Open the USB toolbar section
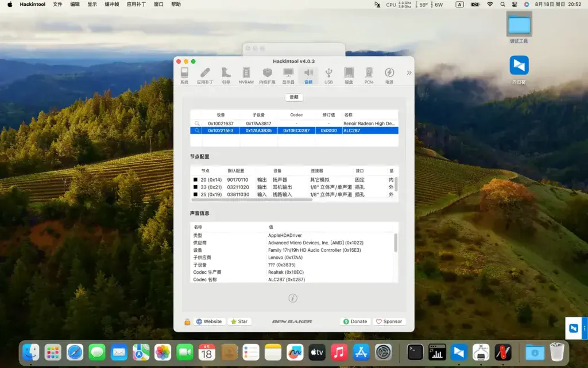Viewport: 588px width, 368px height. pyautogui.click(x=328, y=75)
